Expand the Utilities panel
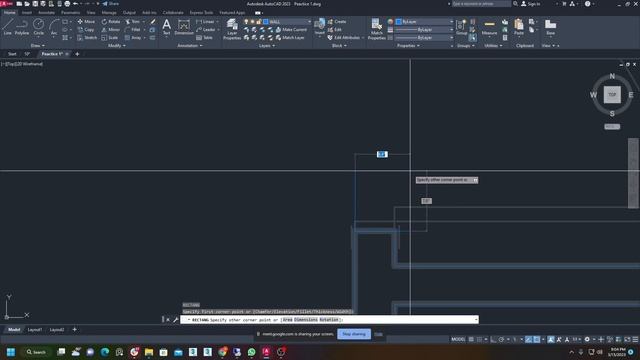640x360 pixels. pyautogui.click(x=493, y=46)
